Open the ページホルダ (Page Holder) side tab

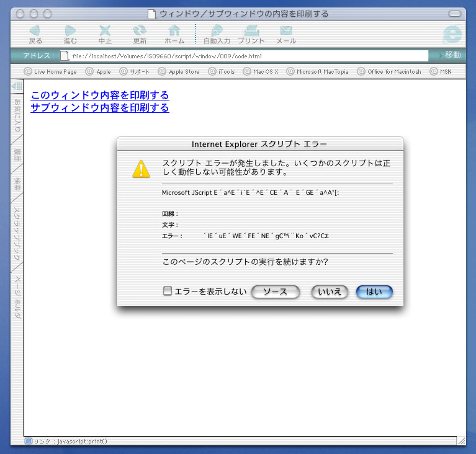(x=17, y=298)
